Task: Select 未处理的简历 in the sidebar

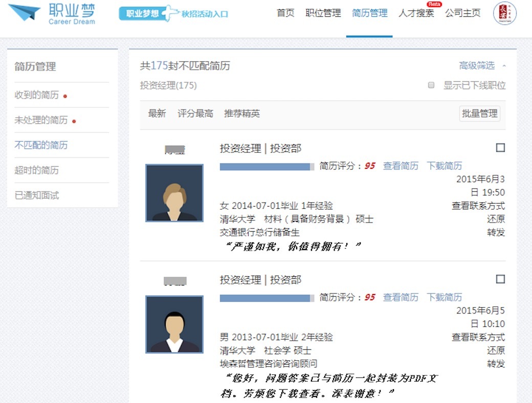Action: pyautogui.click(x=41, y=120)
